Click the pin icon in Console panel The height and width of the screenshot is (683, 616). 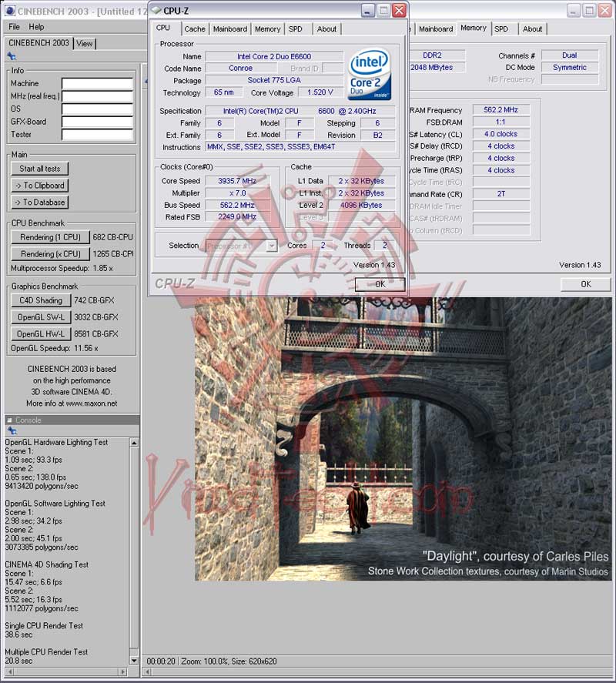(12, 430)
